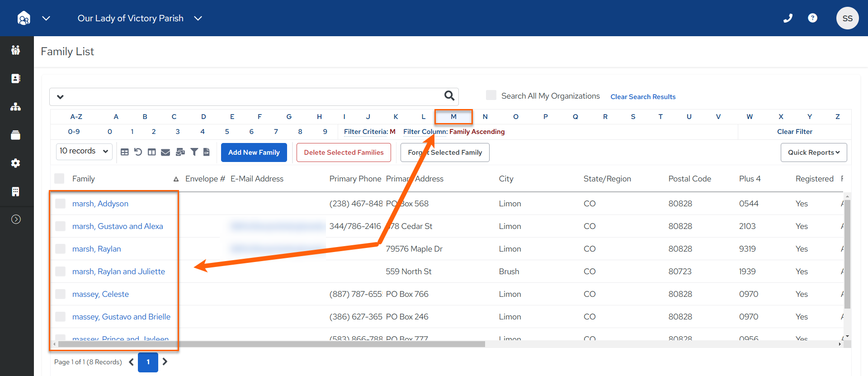Screen dimensions: 868x376
Task: Open the families people icon in sidebar
Action: click(x=16, y=50)
